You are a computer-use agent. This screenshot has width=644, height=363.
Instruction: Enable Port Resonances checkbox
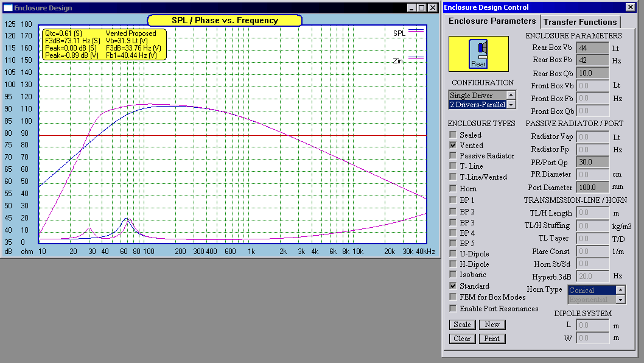[453, 309]
